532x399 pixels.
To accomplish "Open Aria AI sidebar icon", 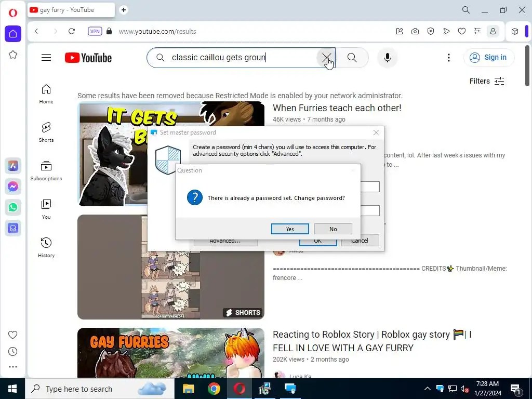I will pyautogui.click(x=13, y=166).
